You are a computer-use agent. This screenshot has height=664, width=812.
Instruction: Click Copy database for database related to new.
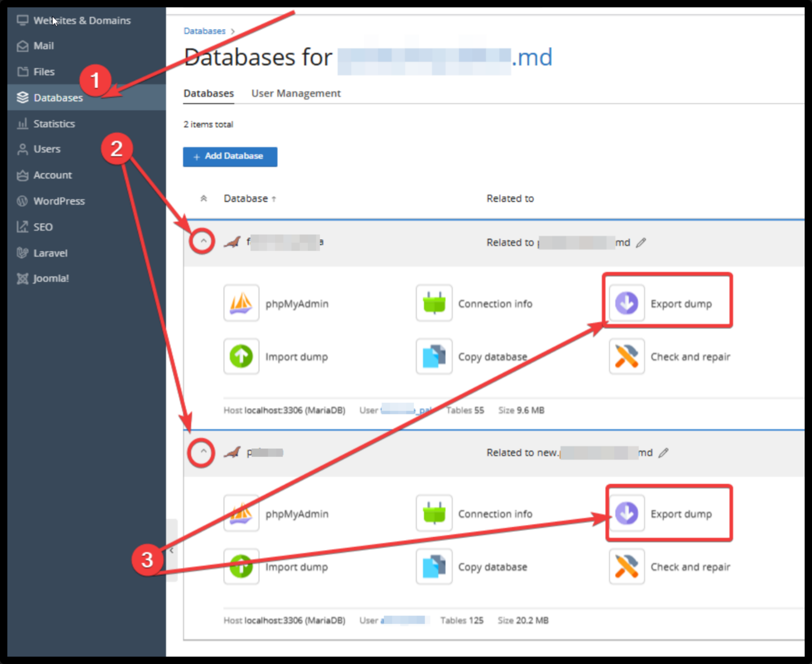pyautogui.click(x=472, y=567)
